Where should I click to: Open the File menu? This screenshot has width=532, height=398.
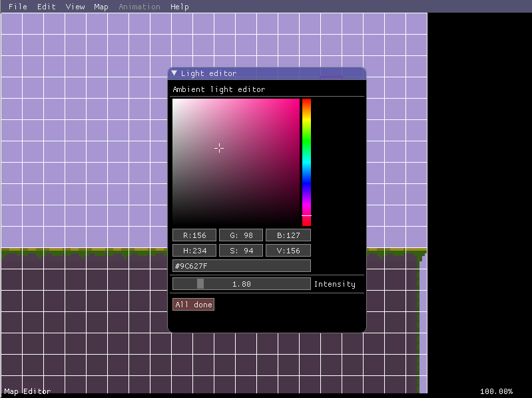coord(18,7)
